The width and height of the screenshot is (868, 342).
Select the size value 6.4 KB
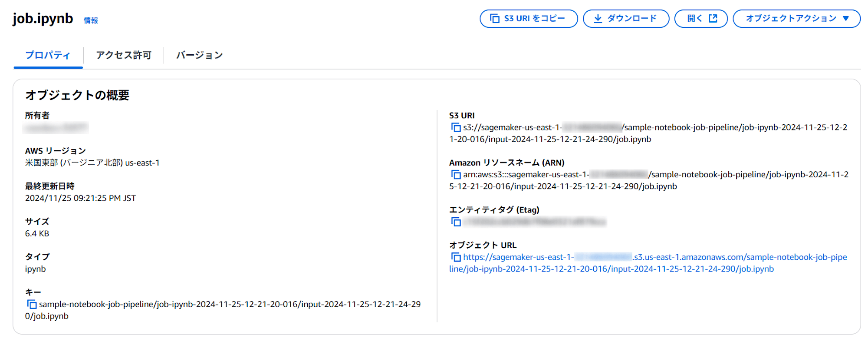coord(37,234)
